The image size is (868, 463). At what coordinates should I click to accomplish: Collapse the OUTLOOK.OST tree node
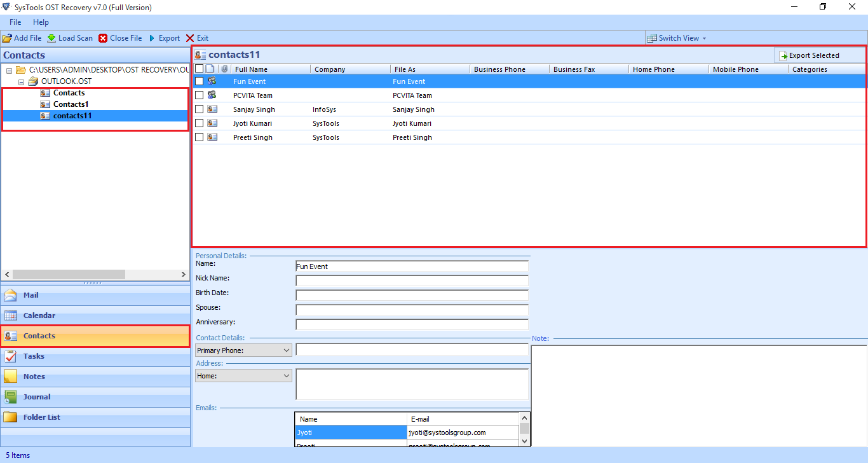pos(21,81)
